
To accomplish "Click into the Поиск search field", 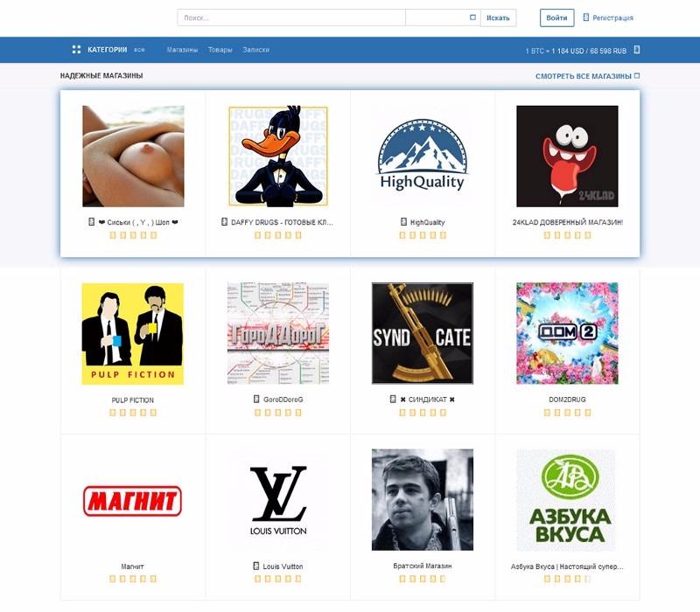I will pyautogui.click(x=291, y=17).
